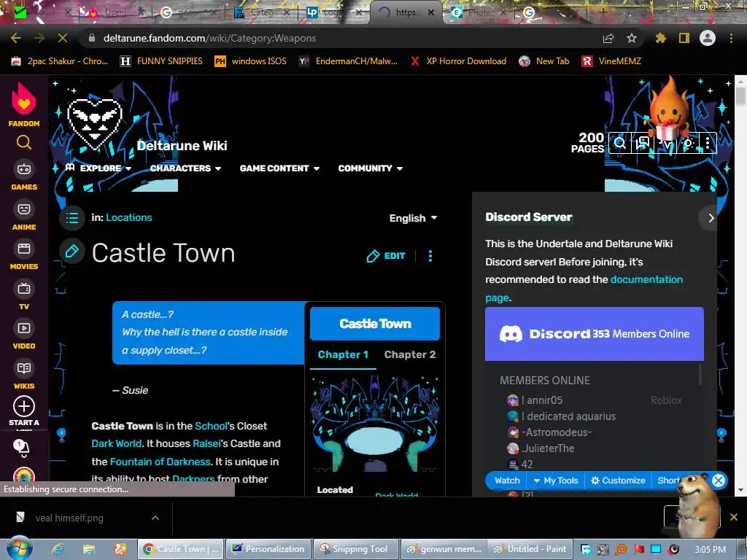747x560 pixels.
Task: Switch to Snipping Tool in taskbar
Action: (x=355, y=549)
